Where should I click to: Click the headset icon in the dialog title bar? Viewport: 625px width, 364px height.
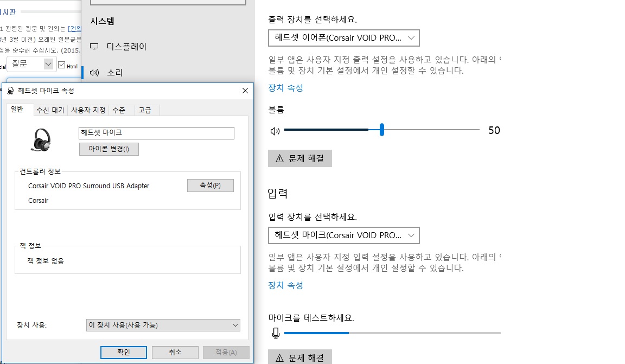(10, 91)
